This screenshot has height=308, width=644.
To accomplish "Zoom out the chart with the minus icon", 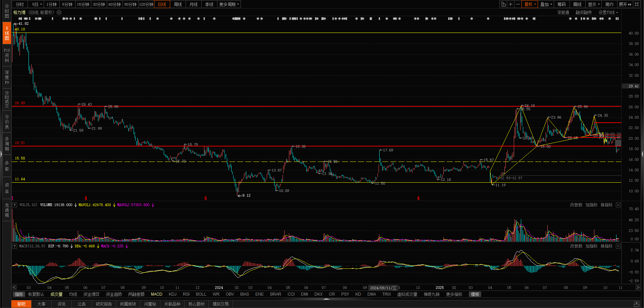I will [518, 4].
